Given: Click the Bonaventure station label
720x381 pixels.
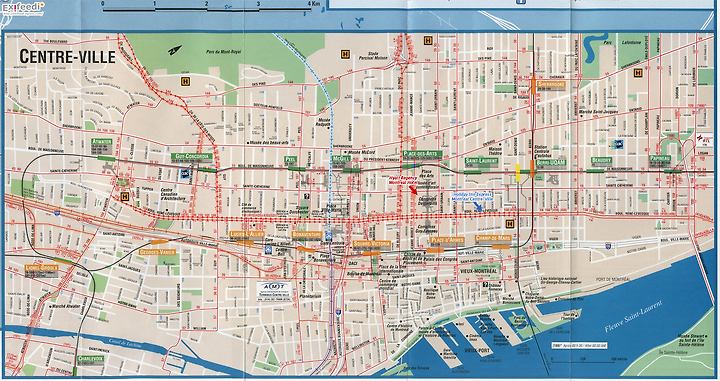Looking at the screenshot, I should (307, 235).
